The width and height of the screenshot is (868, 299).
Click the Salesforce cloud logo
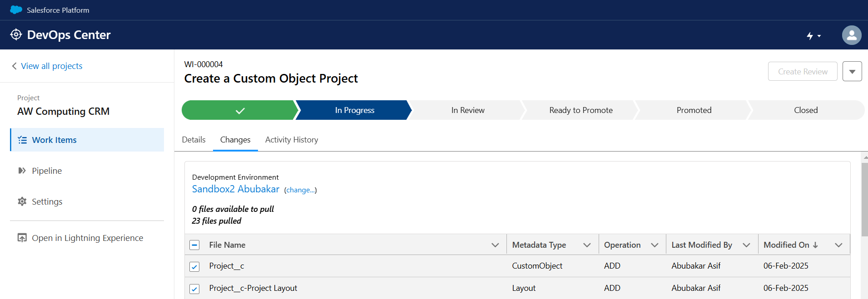[x=16, y=10]
